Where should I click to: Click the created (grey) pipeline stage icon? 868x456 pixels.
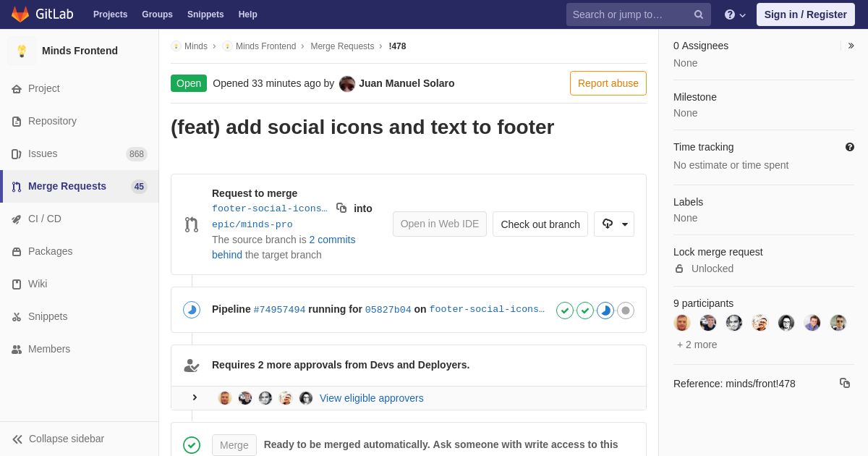[626, 311]
